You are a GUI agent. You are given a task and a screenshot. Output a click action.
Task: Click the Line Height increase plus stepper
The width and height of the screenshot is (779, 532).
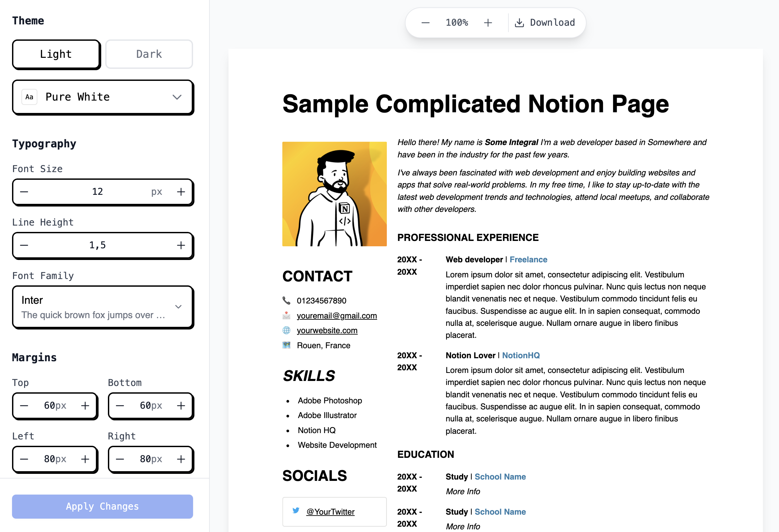tap(182, 244)
